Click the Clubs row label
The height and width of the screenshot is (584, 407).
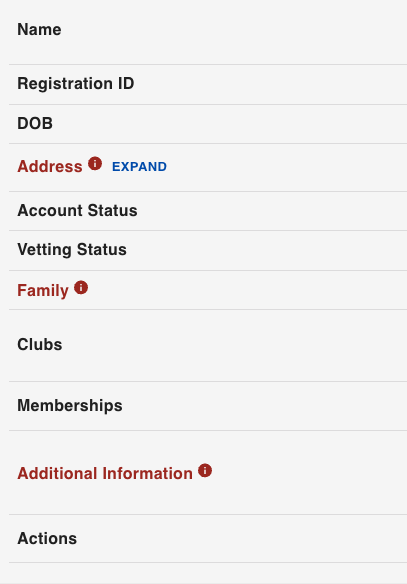click(40, 345)
